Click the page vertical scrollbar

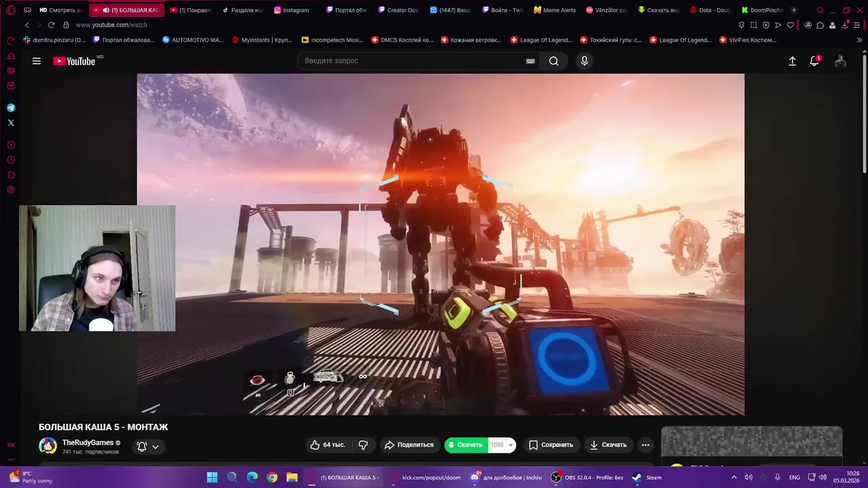click(865, 115)
